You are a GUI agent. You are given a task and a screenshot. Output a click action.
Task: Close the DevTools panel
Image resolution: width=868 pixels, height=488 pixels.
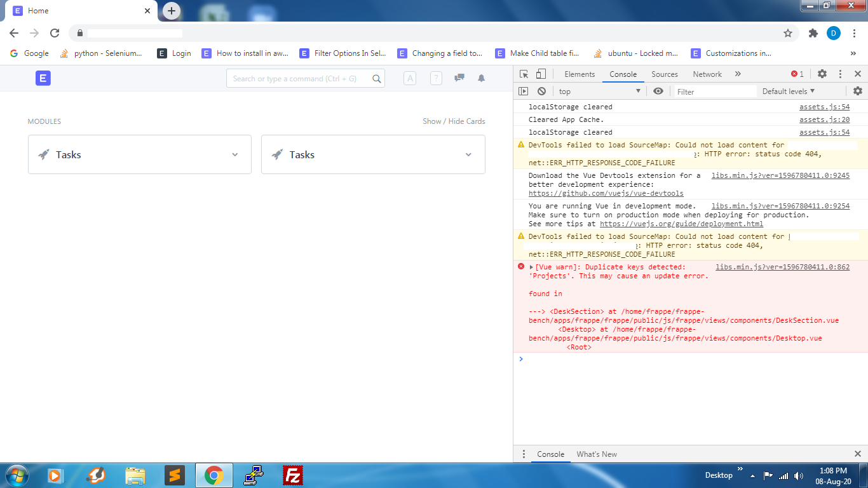858,74
